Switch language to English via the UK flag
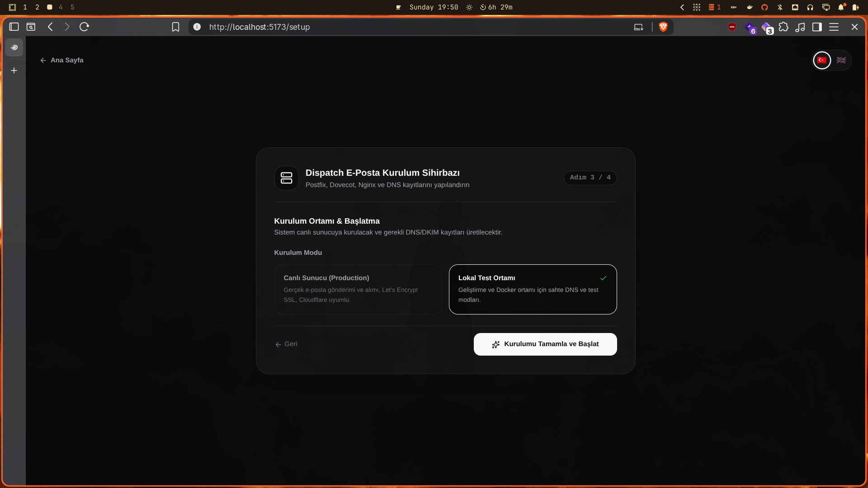Image resolution: width=868 pixels, height=488 pixels. 841,60
